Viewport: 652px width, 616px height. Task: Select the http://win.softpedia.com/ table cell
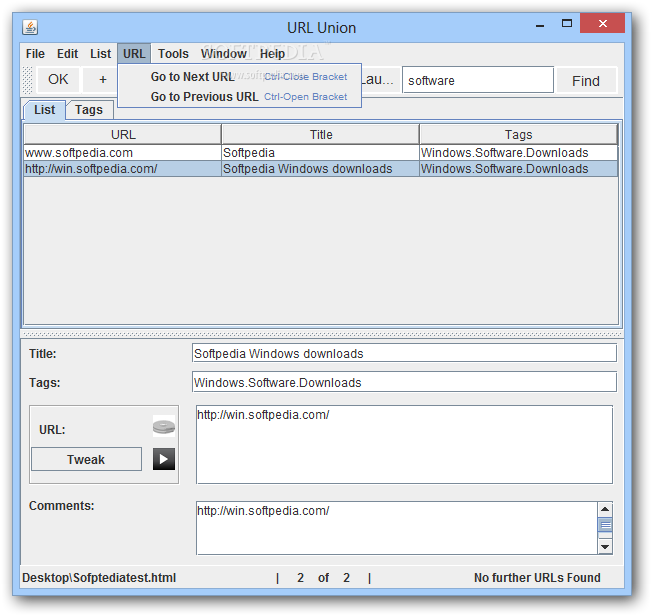(123, 168)
